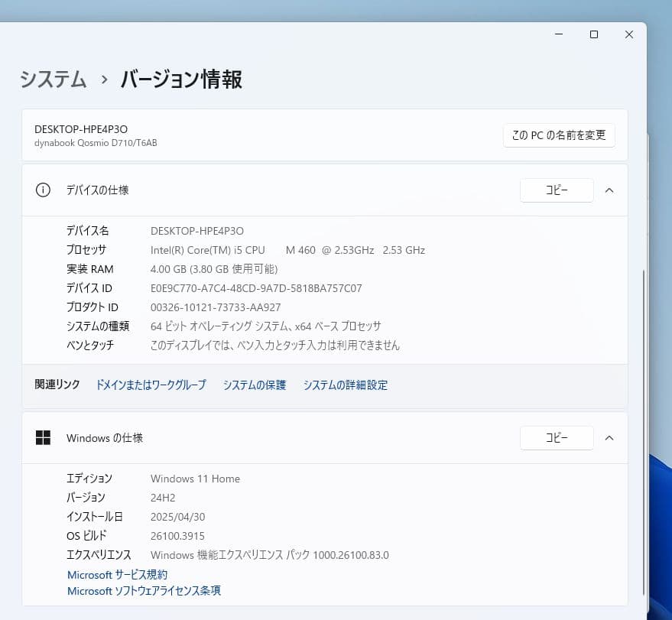Copy the Windows specifications with the コピー button
Screen dimensions: 672x620
point(557,437)
